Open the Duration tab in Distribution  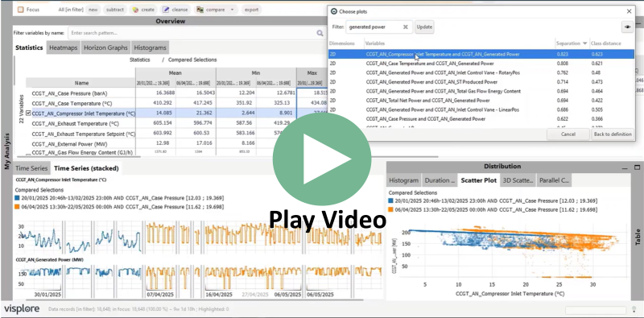point(440,180)
